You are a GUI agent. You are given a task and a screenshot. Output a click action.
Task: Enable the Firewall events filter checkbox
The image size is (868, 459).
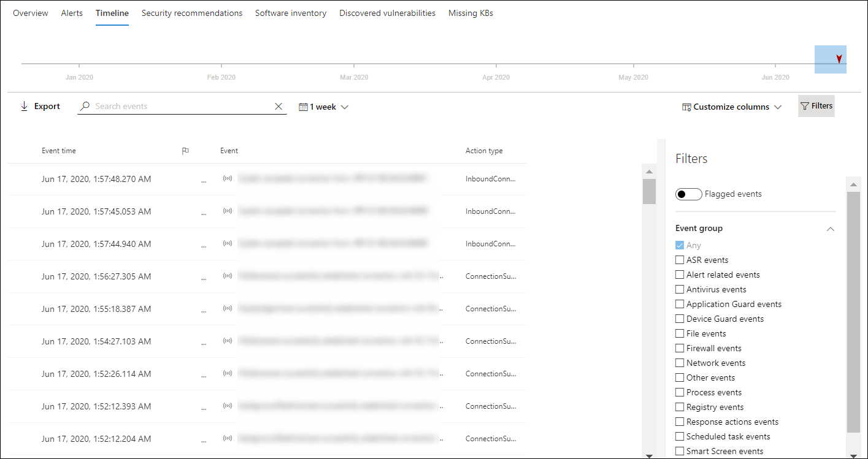coord(680,348)
